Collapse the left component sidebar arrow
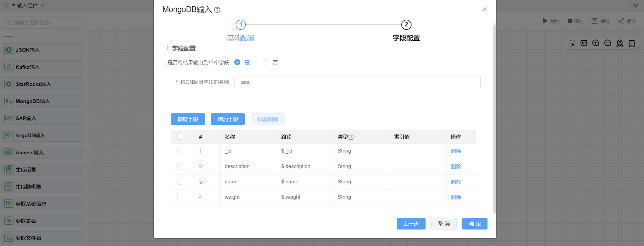Image resolution: width=644 pixels, height=246 pixels. (x=90, y=156)
